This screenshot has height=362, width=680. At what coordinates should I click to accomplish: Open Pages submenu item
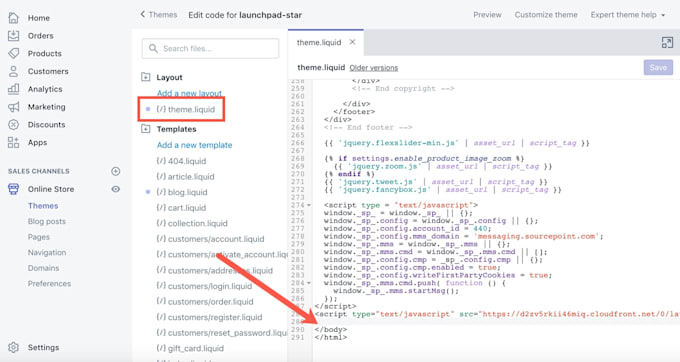click(39, 237)
